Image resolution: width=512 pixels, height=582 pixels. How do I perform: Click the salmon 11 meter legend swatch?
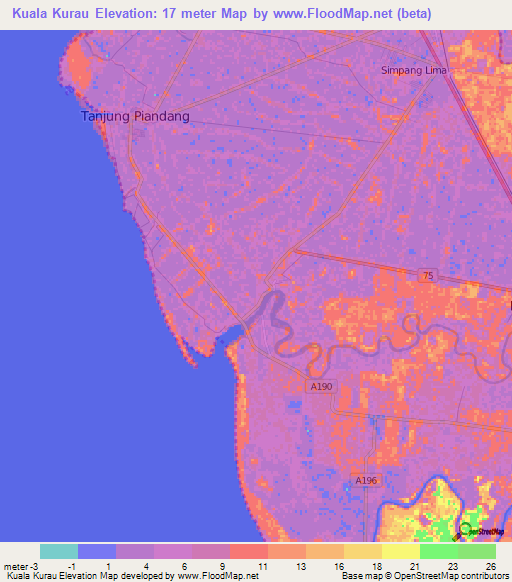pos(287,552)
